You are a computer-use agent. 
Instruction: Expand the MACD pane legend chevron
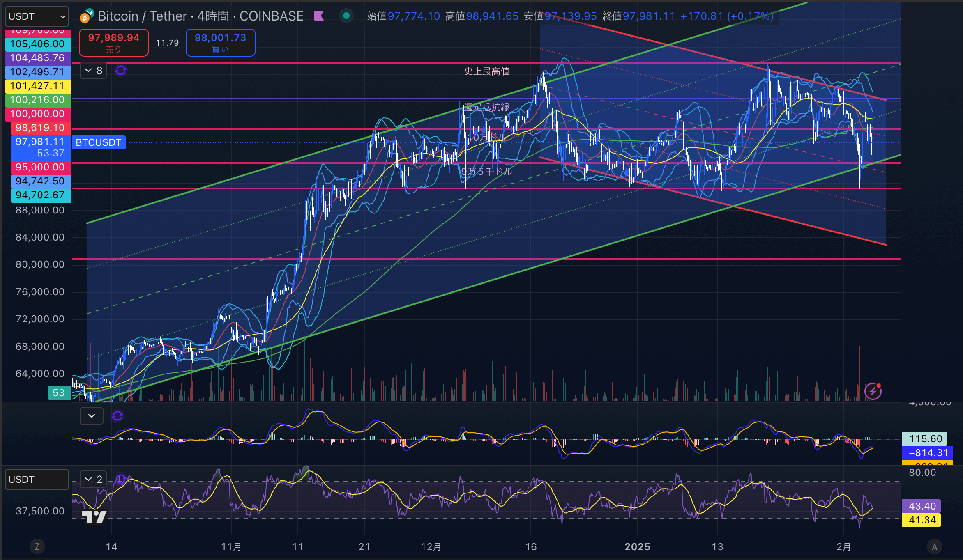[92, 416]
